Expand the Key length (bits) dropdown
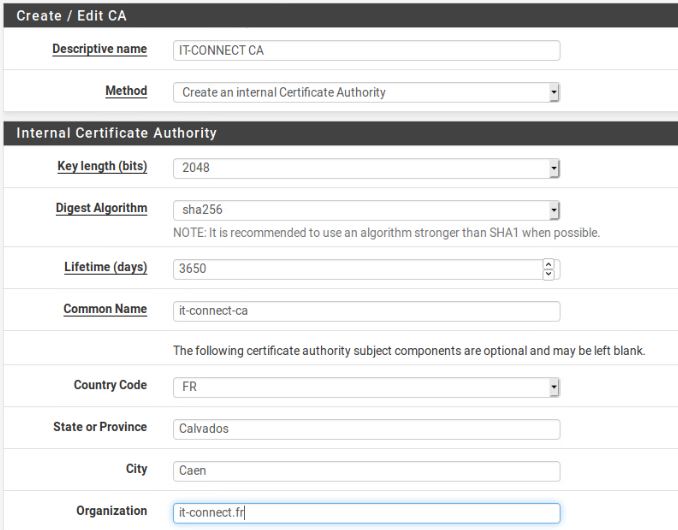This screenshot has width=678, height=530. click(x=366, y=168)
